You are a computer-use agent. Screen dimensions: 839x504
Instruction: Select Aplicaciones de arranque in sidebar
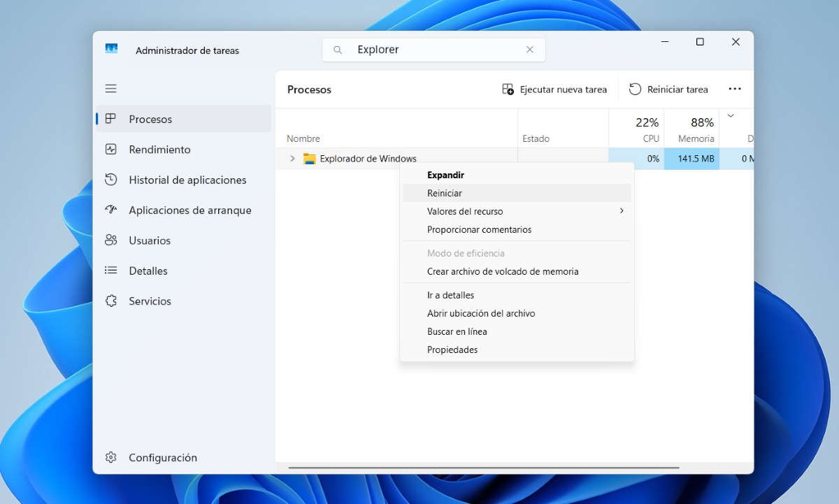[x=190, y=210]
